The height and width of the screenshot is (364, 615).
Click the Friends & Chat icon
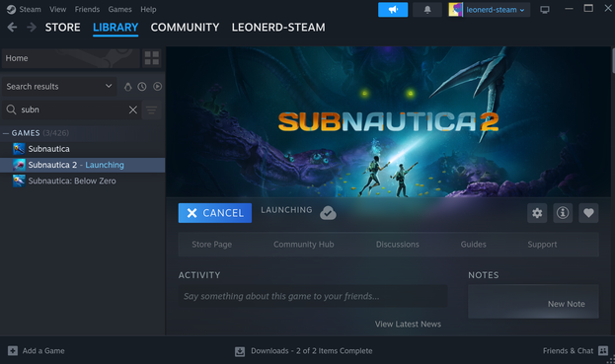603,350
